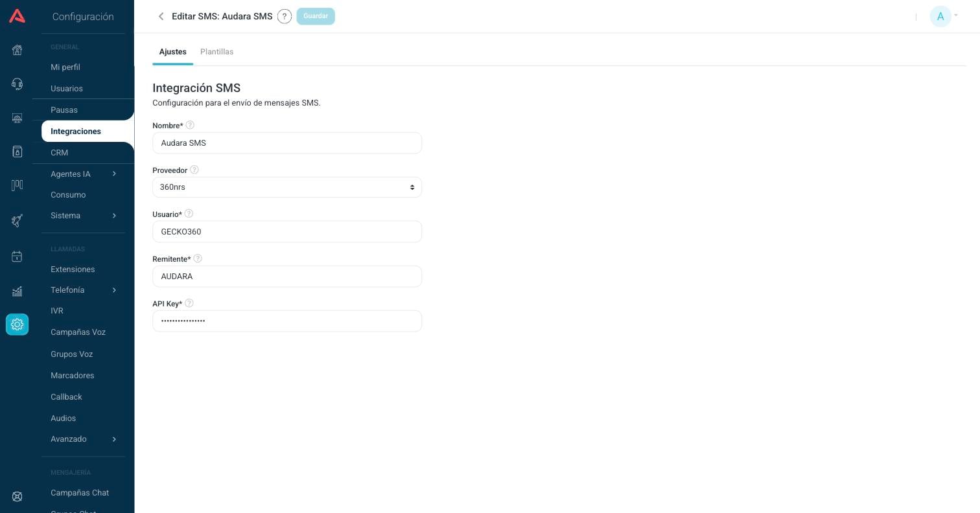Click the help icon beside API Key
Image resolution: width=980 pixels, height=513 pixels.
pos(189,303)
